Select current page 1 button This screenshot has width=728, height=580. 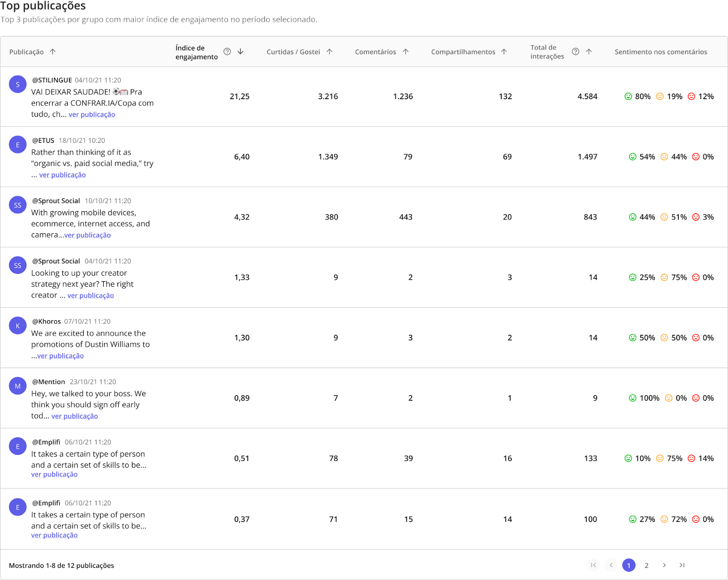(x=629, y=565)
